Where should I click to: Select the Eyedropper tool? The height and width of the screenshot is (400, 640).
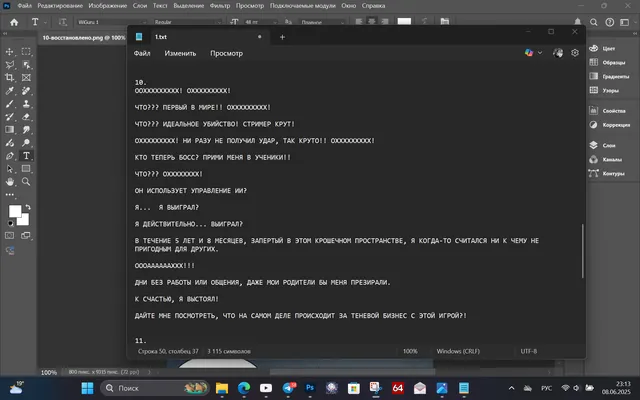click(x=9, y=91)
